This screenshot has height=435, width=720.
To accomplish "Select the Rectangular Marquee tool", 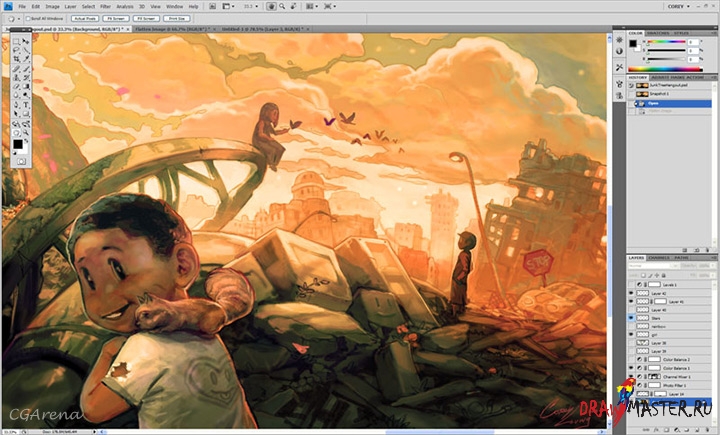I will (x=15, y=42).
